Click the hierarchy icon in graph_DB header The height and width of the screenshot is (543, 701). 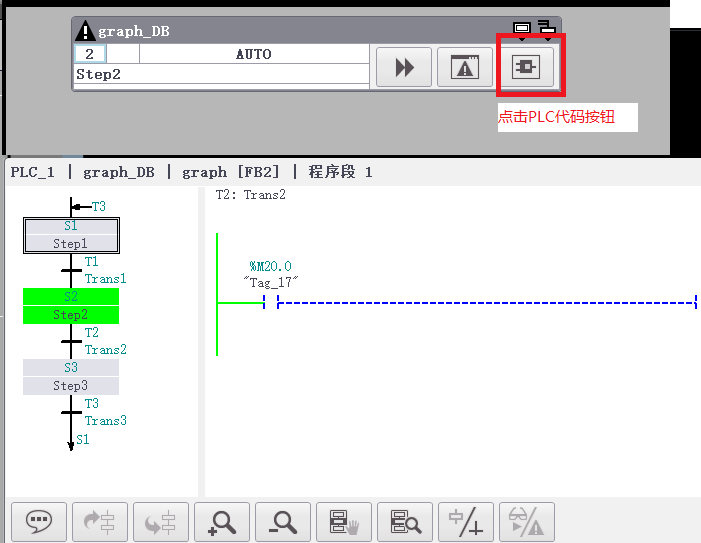click(x=546, y=27)
